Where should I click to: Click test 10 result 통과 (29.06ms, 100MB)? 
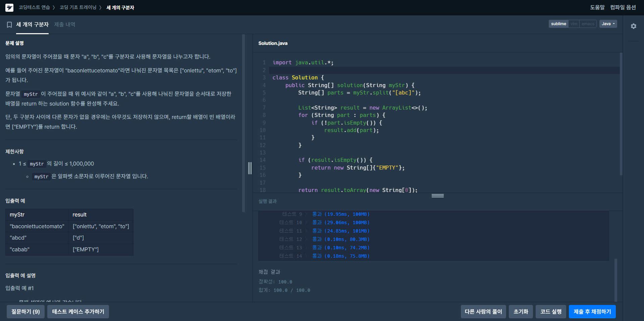[341, 222]
